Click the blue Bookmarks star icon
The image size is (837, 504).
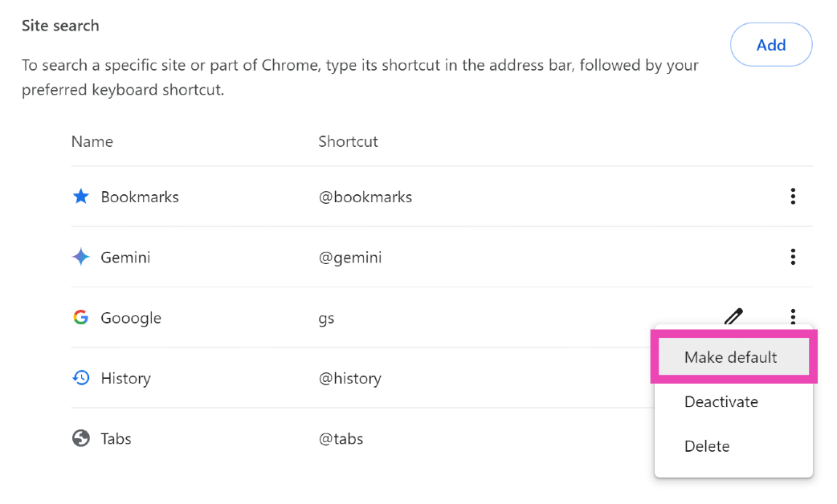pos(81,197)
